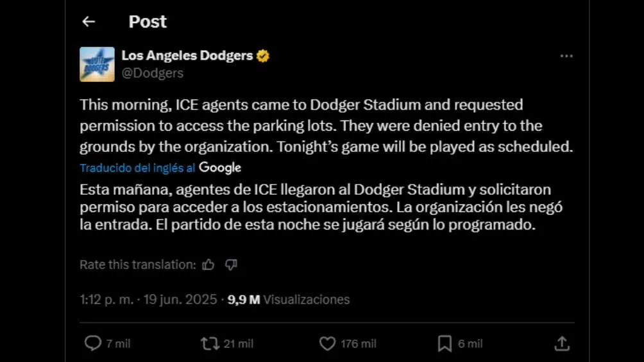Click the Post header title

click(x=148, y=22)
